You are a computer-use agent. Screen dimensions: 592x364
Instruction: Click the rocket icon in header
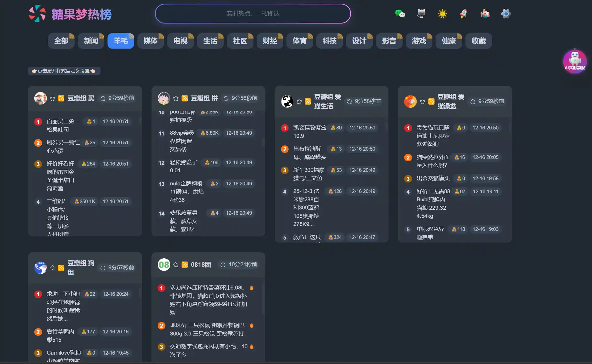coord(463,14)
